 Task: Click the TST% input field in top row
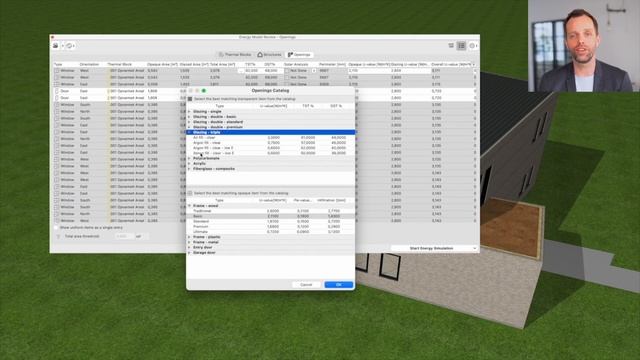point(254,71)
